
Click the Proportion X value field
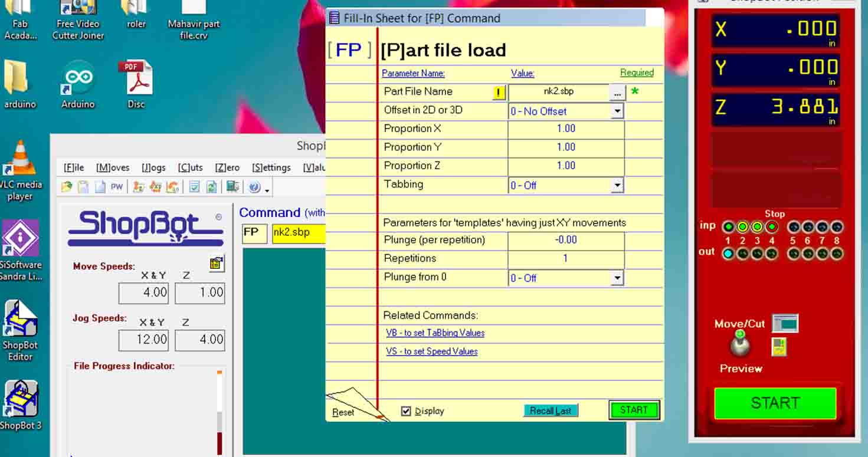(x=566, y=129)
